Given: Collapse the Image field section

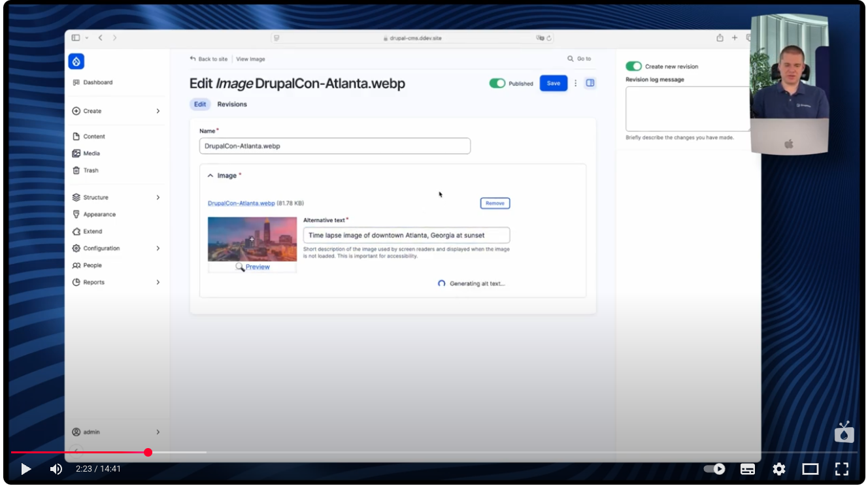Looking at the screenshot, I should (210, 175).
